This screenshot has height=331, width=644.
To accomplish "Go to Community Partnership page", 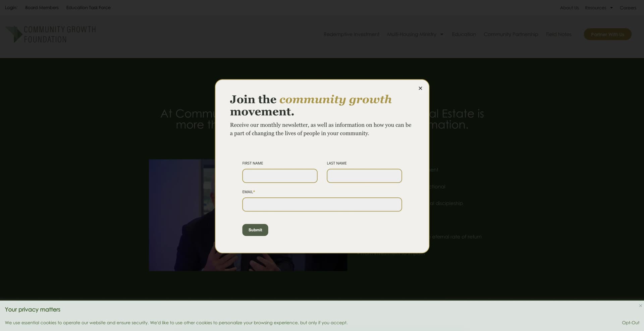I will click(x=511, y=34).
